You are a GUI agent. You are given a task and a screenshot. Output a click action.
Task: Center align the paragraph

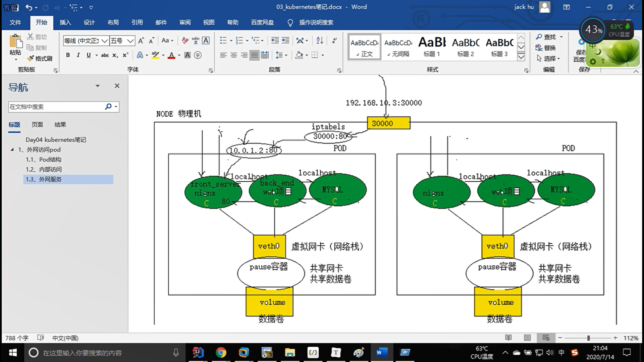point(234,55)
